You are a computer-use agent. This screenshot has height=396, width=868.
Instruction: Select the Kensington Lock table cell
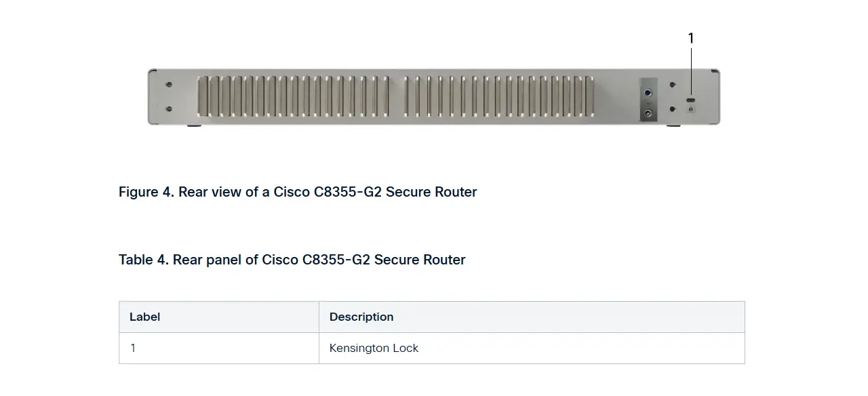tap(374, 348)
